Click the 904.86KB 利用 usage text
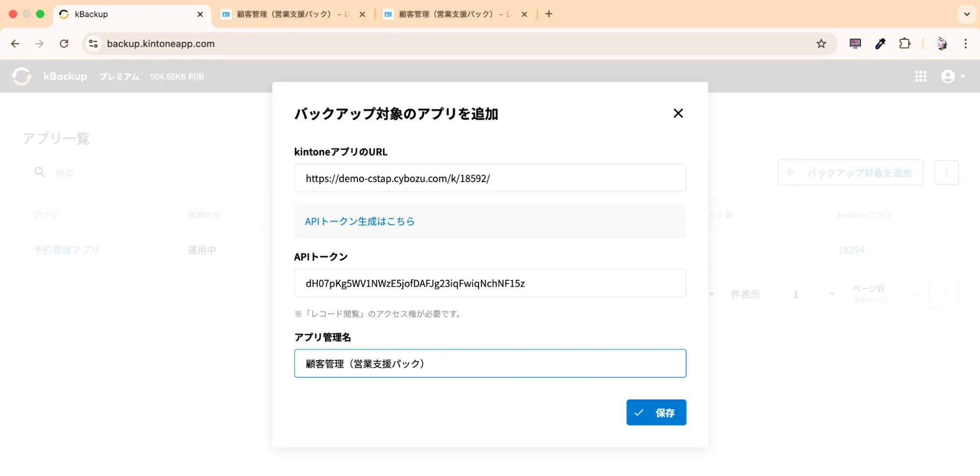980x476 pixels. click(177, 77)
